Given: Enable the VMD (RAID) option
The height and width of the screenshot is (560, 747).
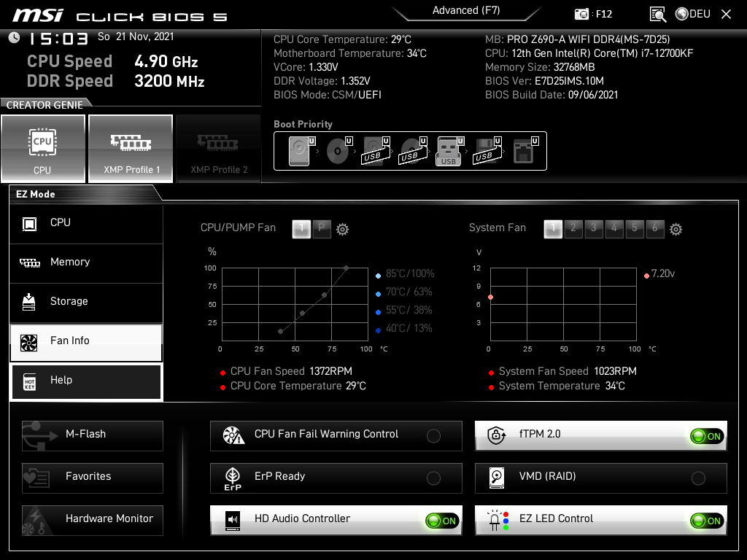Looking at the screenshot, I should coord(698,478).
